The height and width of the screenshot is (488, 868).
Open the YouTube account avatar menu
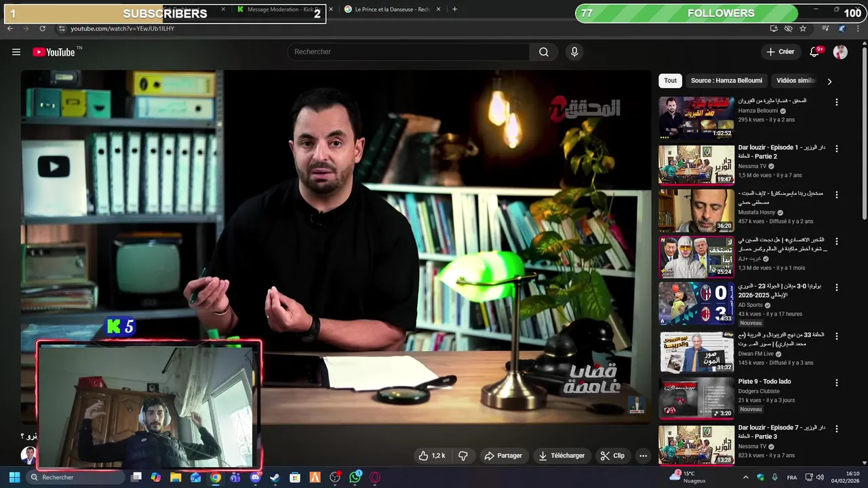pyautogui.click(x=840, y=52)
